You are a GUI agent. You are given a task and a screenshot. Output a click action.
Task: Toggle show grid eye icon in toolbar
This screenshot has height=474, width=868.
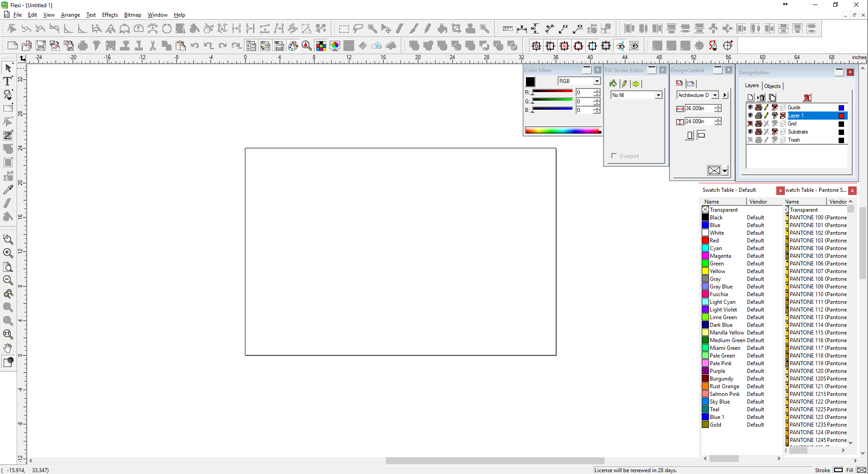[634, 46]
